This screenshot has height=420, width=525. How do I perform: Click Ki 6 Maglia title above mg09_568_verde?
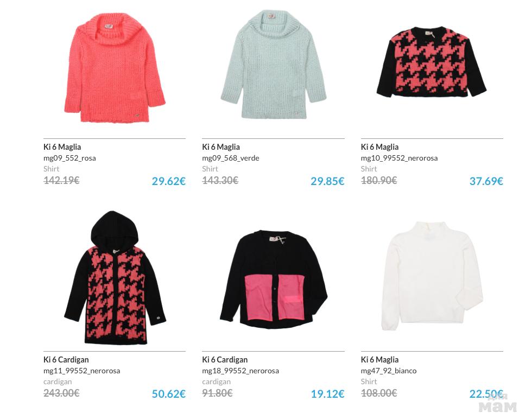tap(221, 147)
